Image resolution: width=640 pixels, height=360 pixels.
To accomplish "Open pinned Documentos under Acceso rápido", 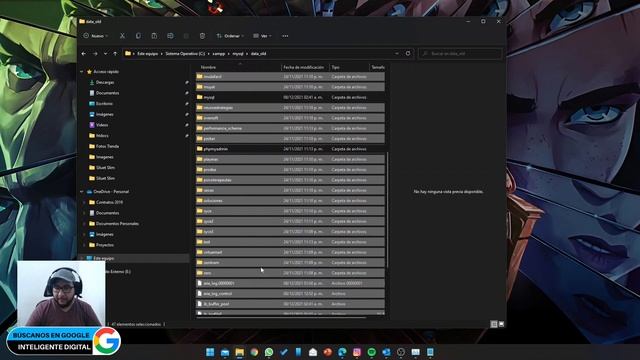I will (x=107, y=93).
